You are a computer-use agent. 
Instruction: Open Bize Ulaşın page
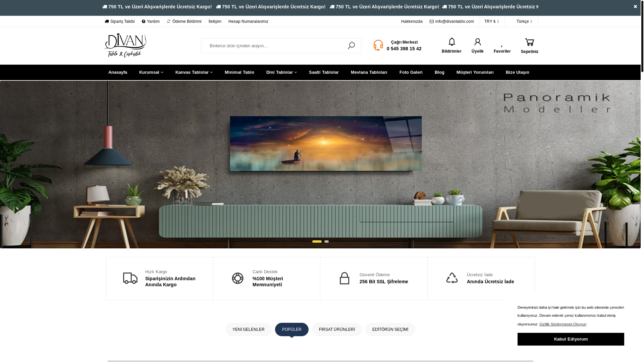[x=518, y=72]
